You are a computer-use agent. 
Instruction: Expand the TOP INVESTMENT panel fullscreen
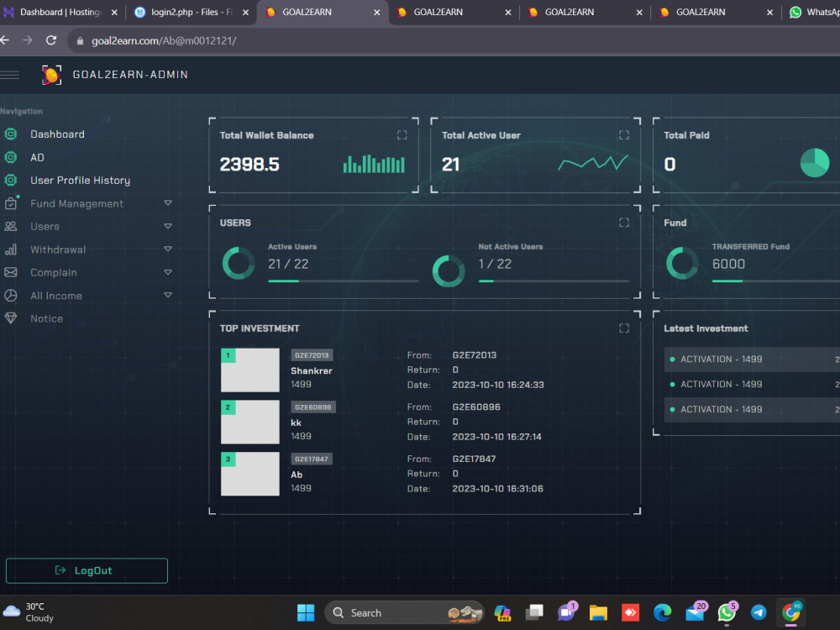[624, 328]
